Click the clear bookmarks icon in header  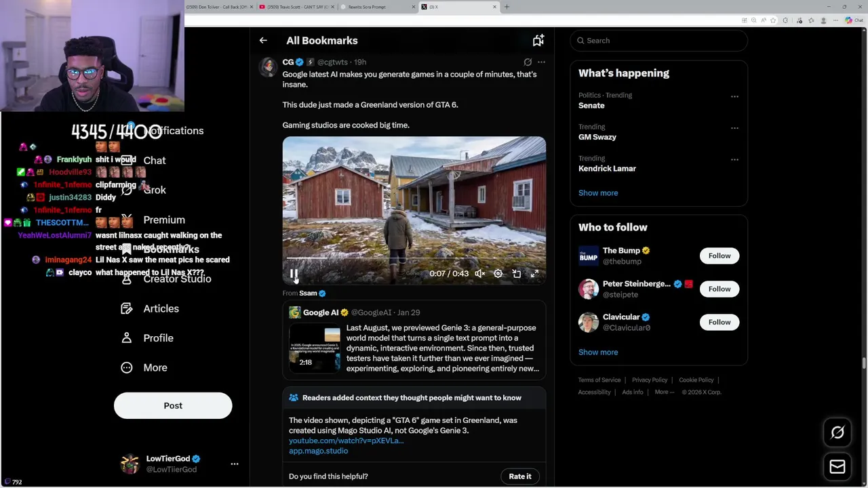pos(538,41)
